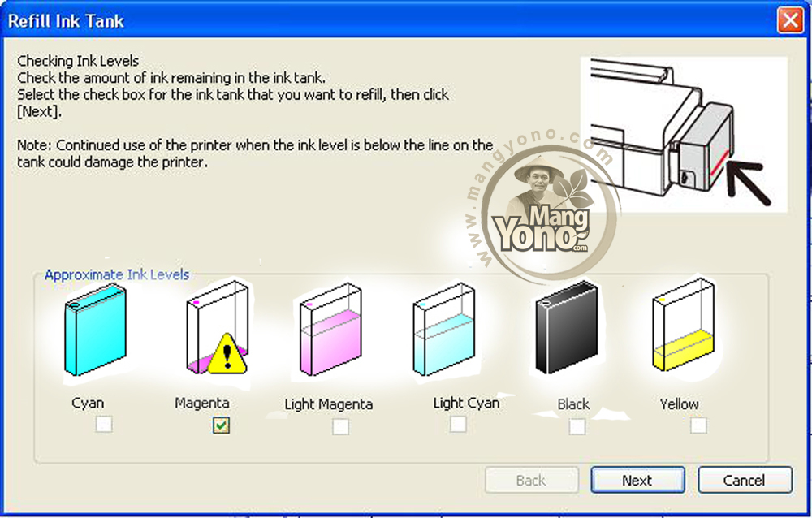
Task: Click the Cancel button
Action: pyautogui.click(x=745, y=480)
